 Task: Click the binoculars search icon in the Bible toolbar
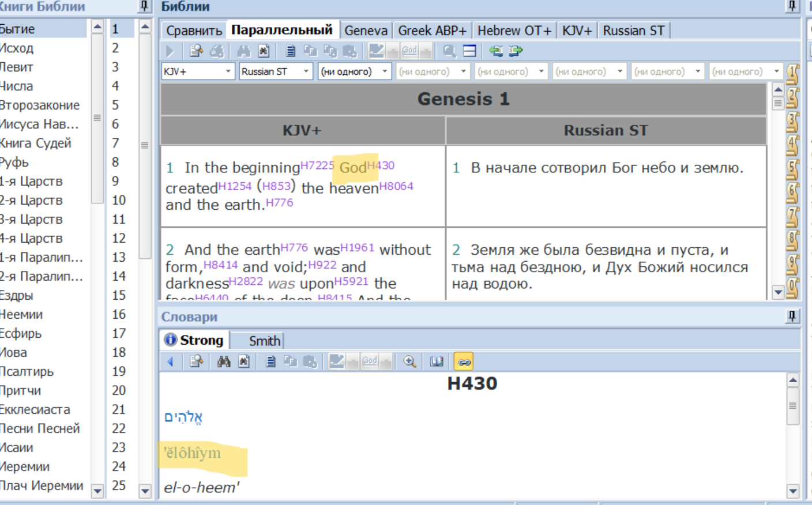point(244,51)
